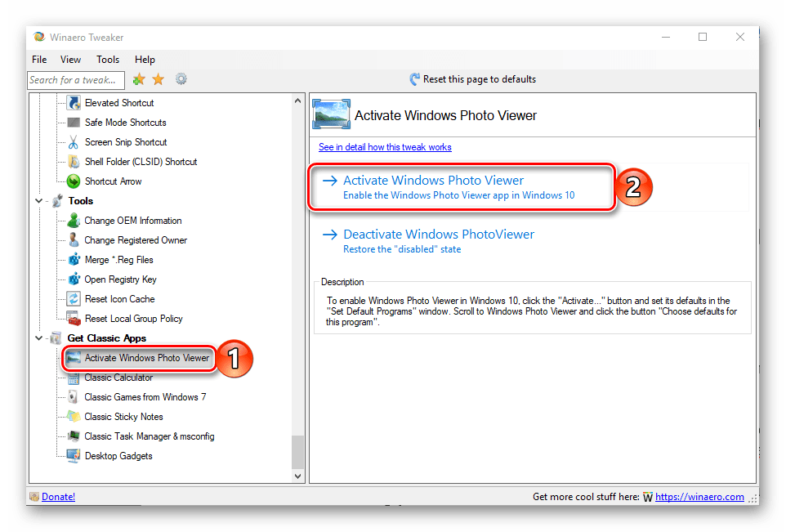The width and height of the screenshot is (786, 532).
Task: Collapse the Get Classic Apps section
Action: [38, 338]
